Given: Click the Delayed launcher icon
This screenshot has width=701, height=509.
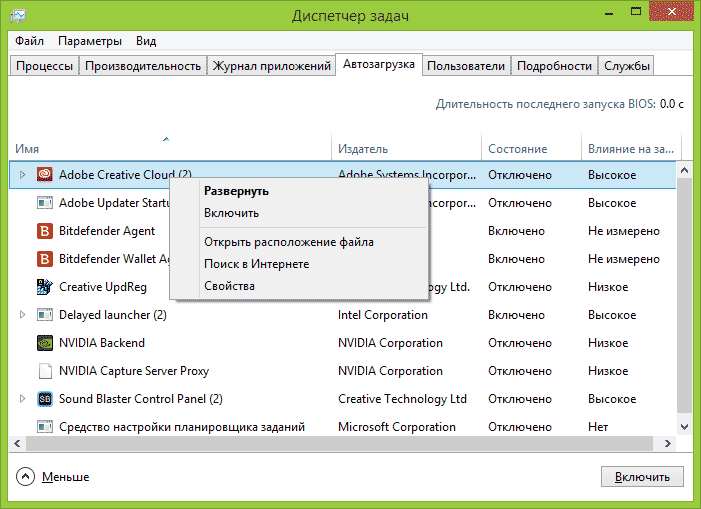Looking at the screenshot, I should (x=44, y=315).
